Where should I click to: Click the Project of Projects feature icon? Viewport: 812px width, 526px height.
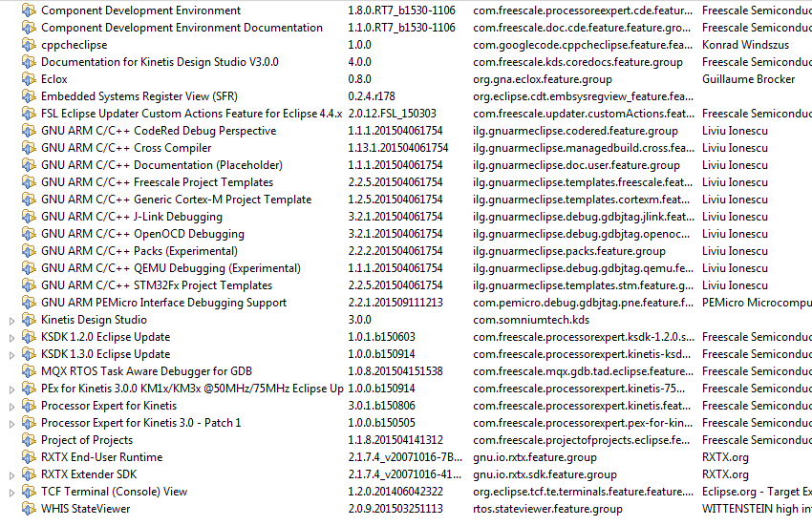coord(29,440)
